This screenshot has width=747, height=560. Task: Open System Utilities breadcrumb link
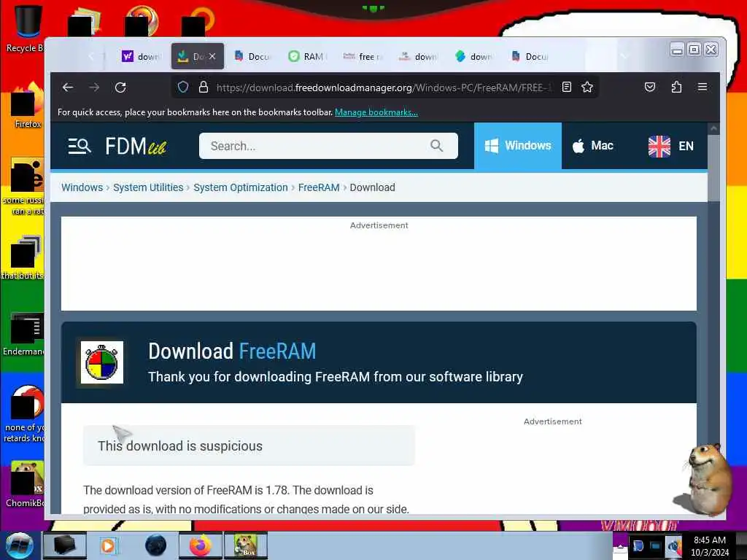(148, 187)
